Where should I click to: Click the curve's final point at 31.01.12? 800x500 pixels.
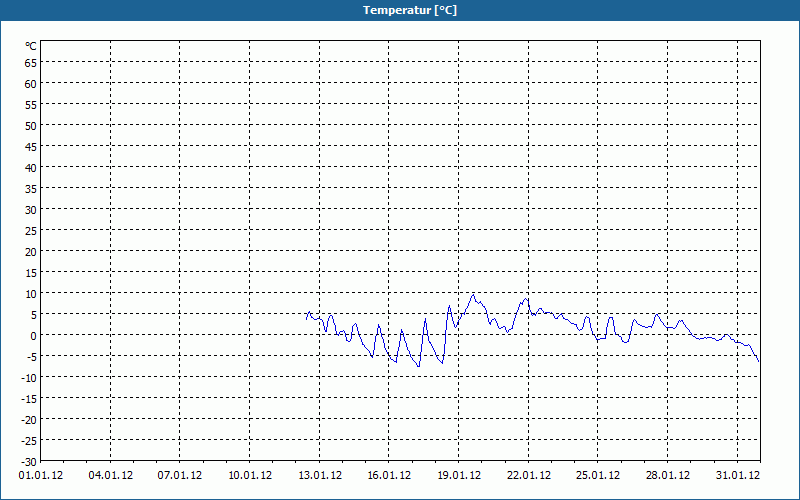(759, 362)
